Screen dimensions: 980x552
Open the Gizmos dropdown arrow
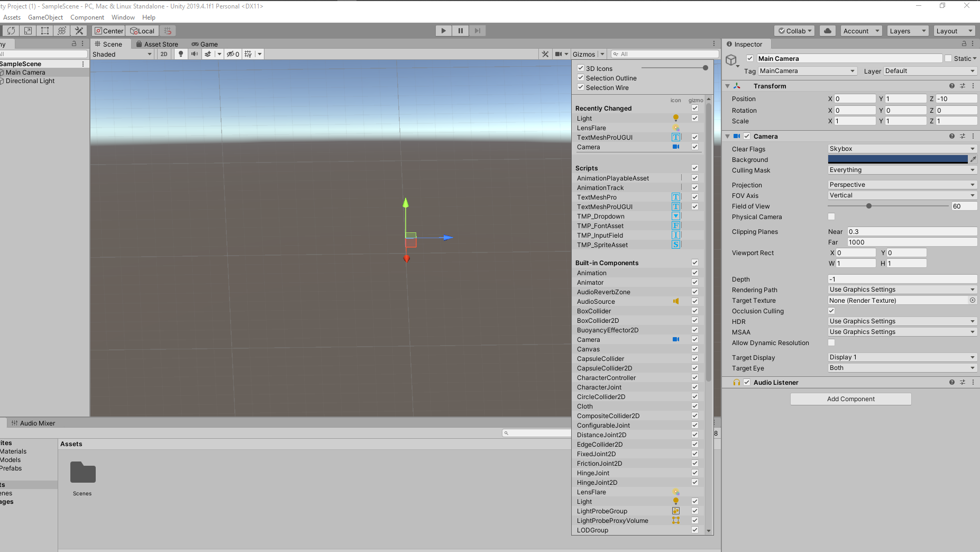point(602,54)
